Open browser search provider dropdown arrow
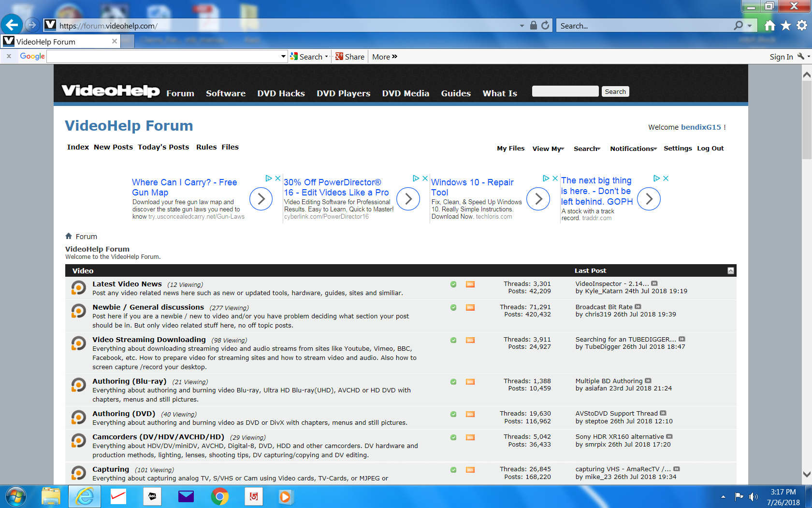This screenshot has height=508, width=812. point(750,26)
